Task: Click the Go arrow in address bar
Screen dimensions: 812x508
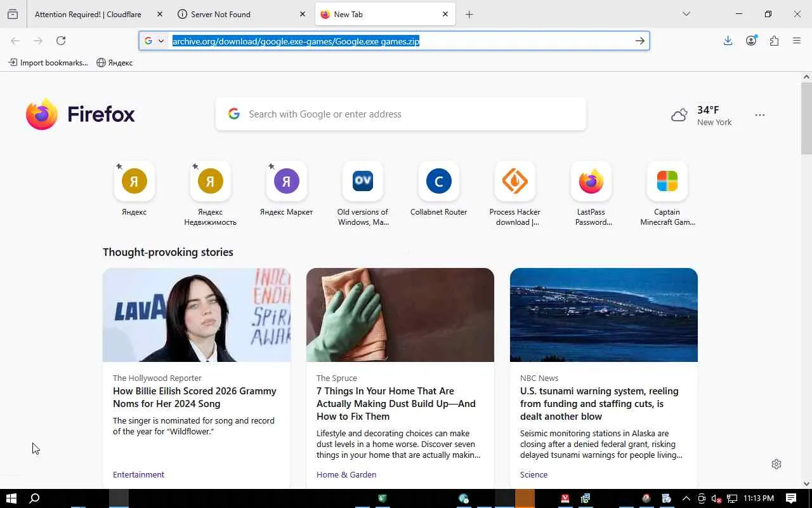Action: (640, 41)
